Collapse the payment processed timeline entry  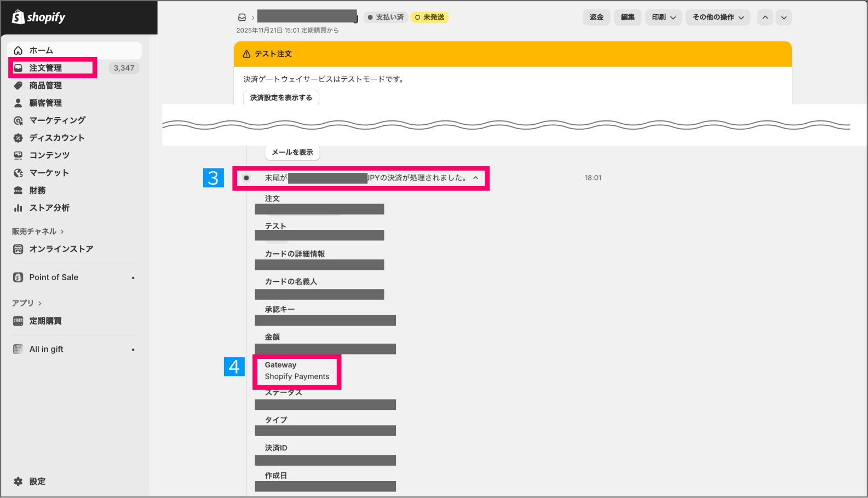[x=475, y=178]
